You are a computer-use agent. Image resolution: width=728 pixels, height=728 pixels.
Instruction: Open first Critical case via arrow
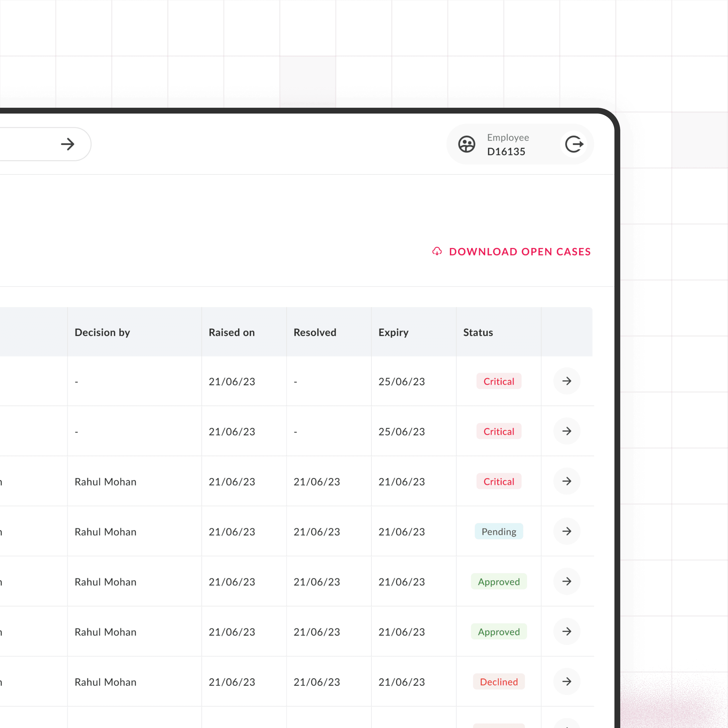[566, 381]
